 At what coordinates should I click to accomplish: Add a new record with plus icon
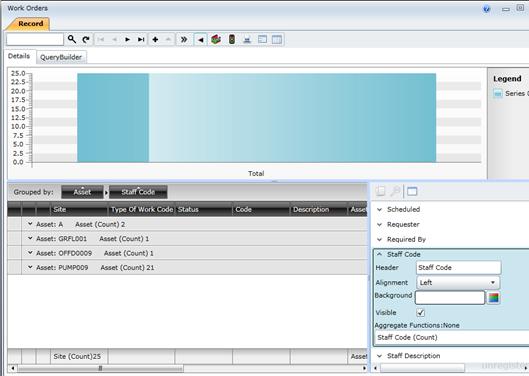point(155,39)
